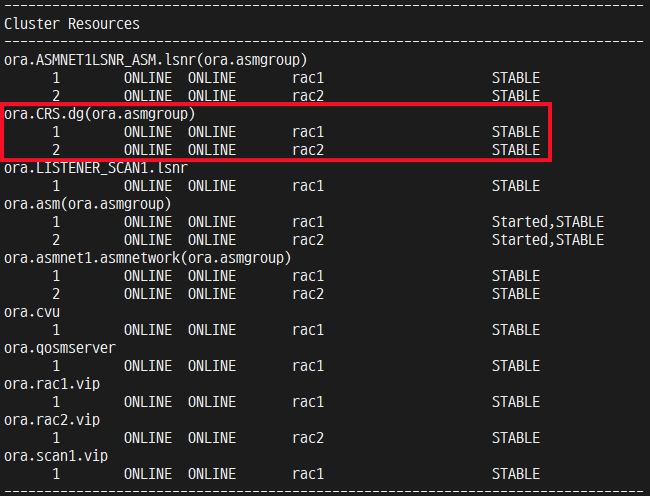Click the ora.asm(ora.asmgroup) resource name
Screen dimensions: 650x496
pos(87,204)
